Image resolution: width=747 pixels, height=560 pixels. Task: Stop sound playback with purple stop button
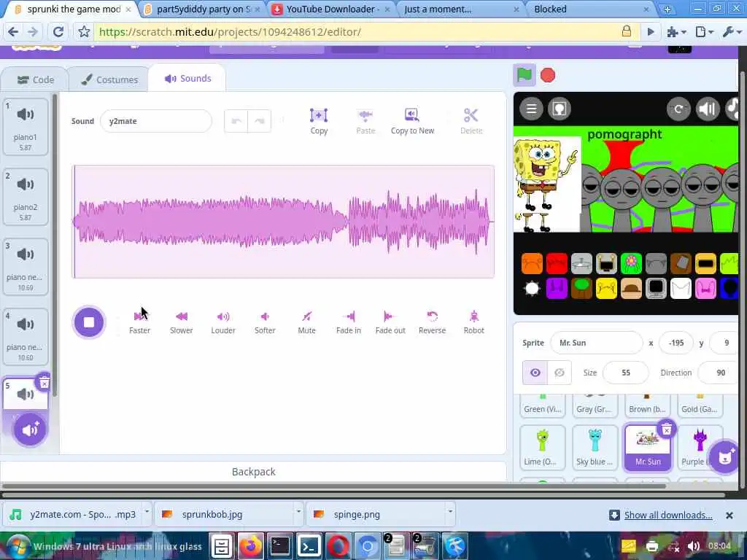88,322
